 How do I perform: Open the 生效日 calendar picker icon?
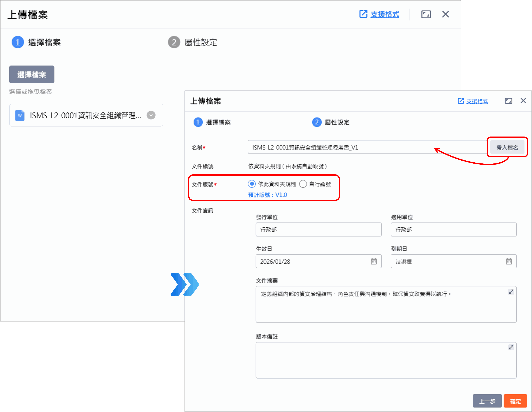[374, 261]
